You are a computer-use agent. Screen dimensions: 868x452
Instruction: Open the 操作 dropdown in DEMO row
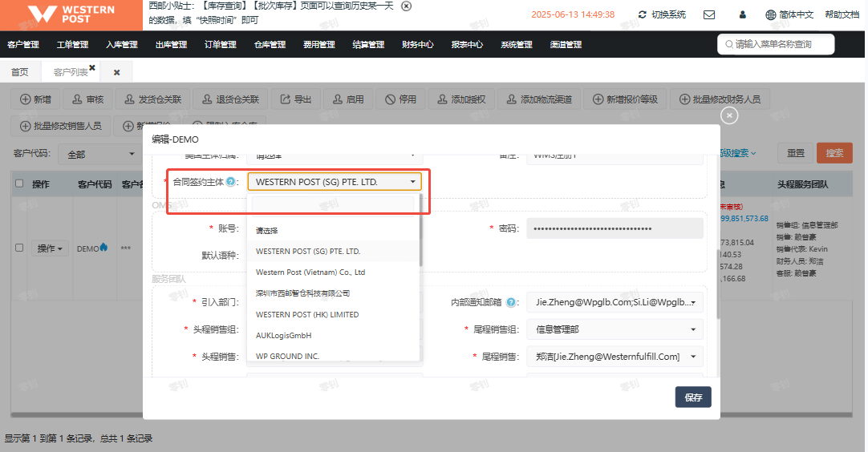click(x=50, y=248)
